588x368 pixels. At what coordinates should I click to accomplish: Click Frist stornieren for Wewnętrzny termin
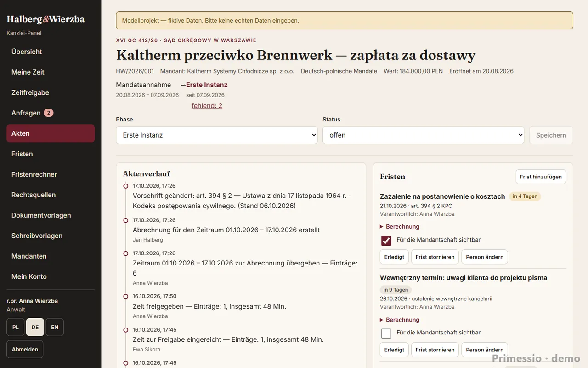click(x=435, y=350)
